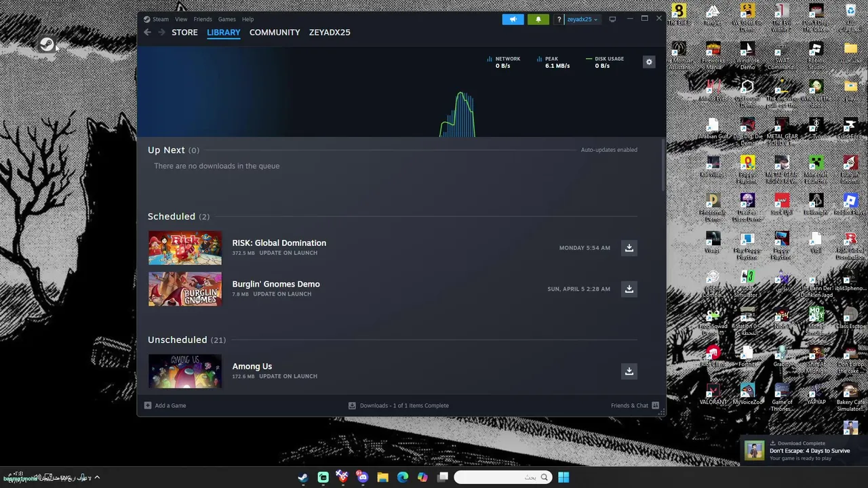Click the downloads list scrollbar
The height and width of the screenshot is (488, 868).
click(663, 166)
